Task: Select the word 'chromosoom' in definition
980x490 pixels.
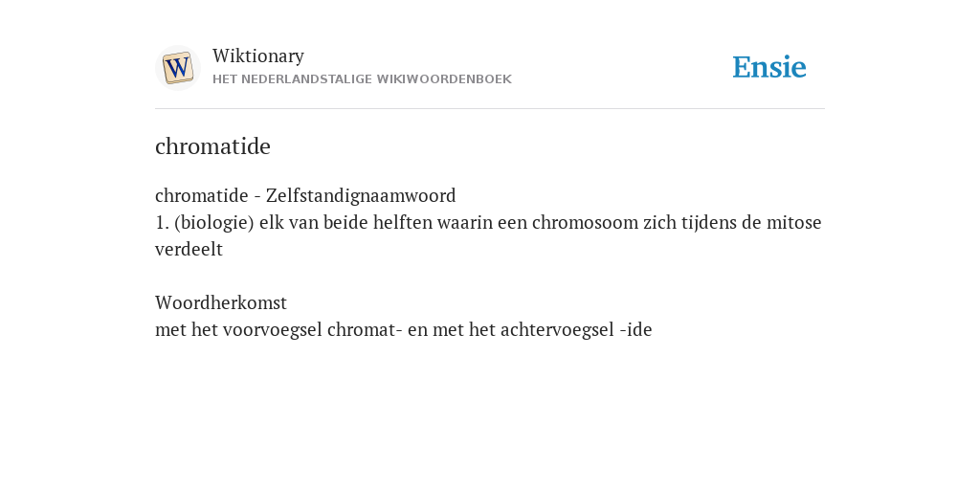Action: 585,222
